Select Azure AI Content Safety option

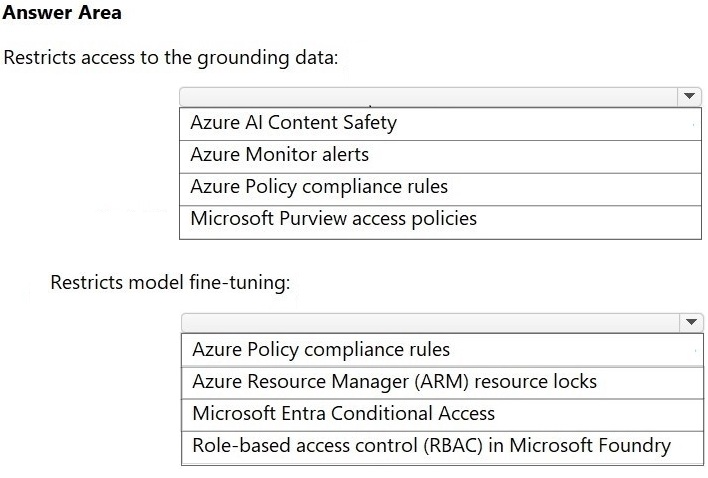tap(440, 124)
